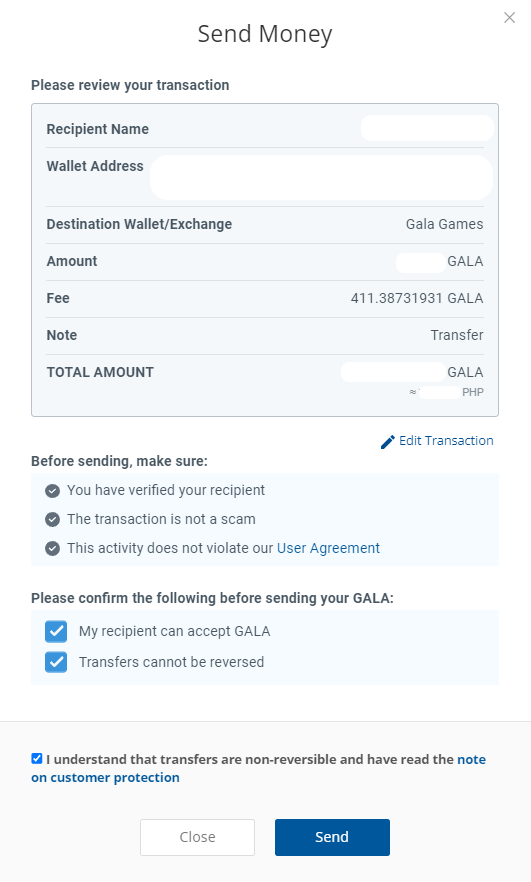Screen dimensions: 531x882
Task: Click the blue Send button
Action: click(332, 837)
